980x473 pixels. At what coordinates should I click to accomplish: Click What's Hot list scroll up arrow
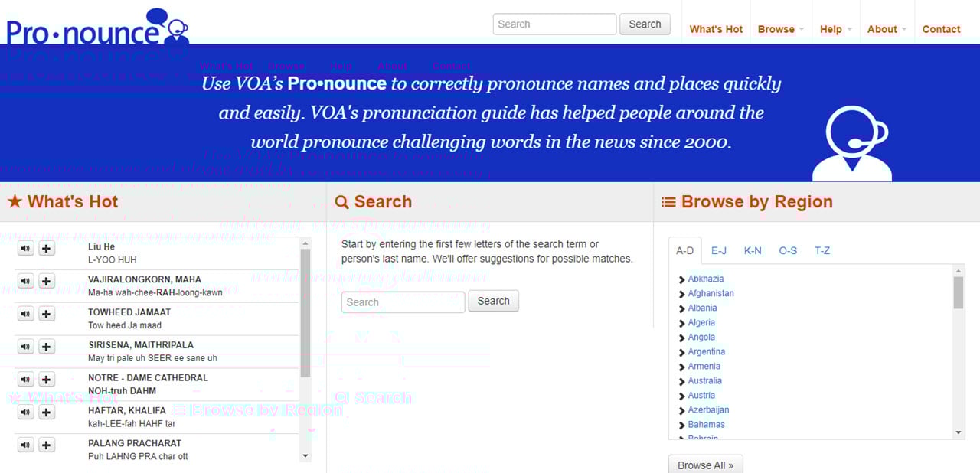(x=305, y=243)
